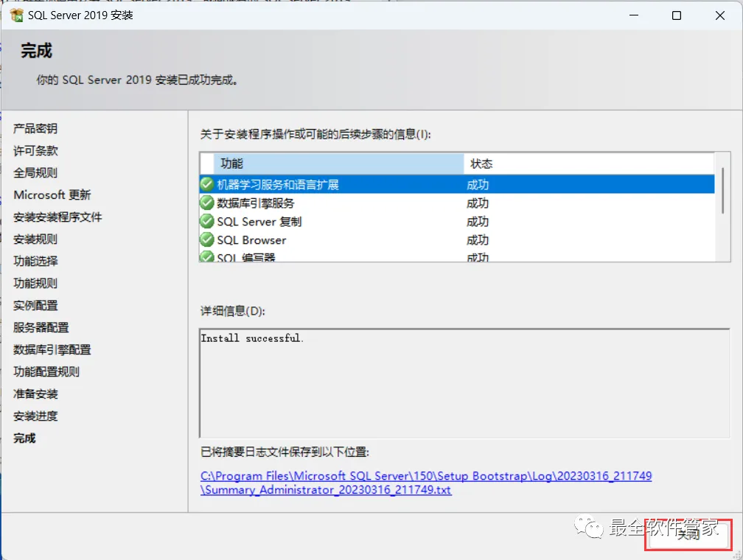Screen dimensions: 743x560
Task: Click the 功能 column header
Action: click(x=339, y=164)
